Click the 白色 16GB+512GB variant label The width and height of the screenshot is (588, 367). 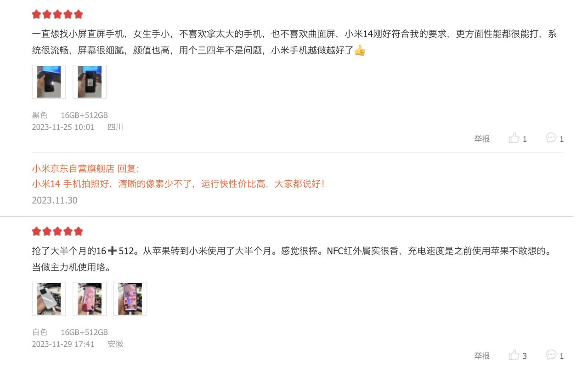70,332
